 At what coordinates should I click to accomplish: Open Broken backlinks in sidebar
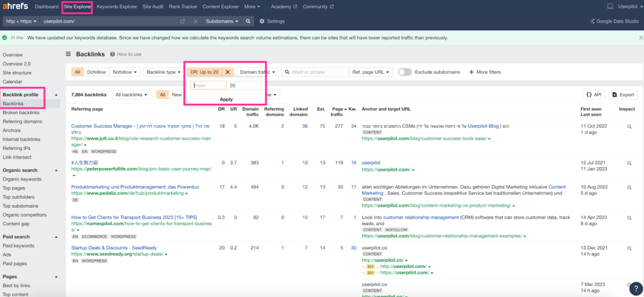click(21, 113)
